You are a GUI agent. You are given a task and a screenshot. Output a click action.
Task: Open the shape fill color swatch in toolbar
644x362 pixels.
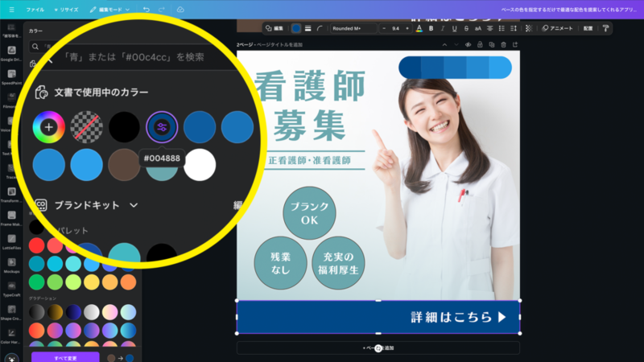[295, 28]
